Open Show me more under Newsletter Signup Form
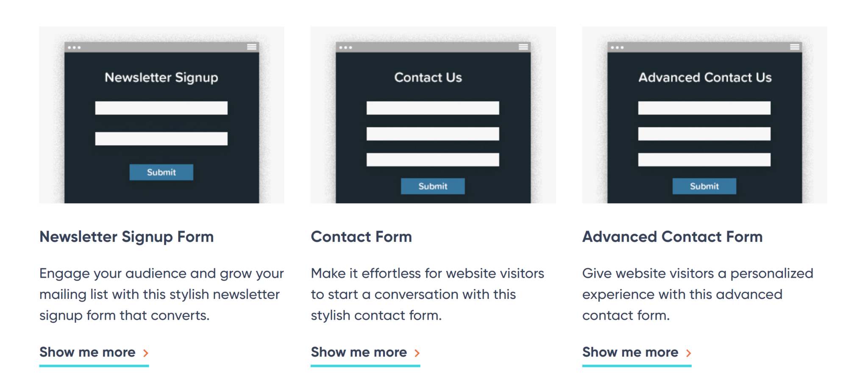 coord(87,353)
